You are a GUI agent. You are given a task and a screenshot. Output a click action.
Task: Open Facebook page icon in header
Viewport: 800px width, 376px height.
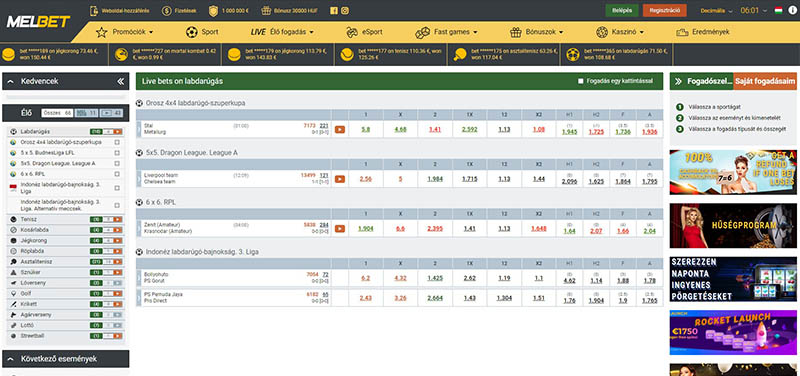tap(334, 10)
